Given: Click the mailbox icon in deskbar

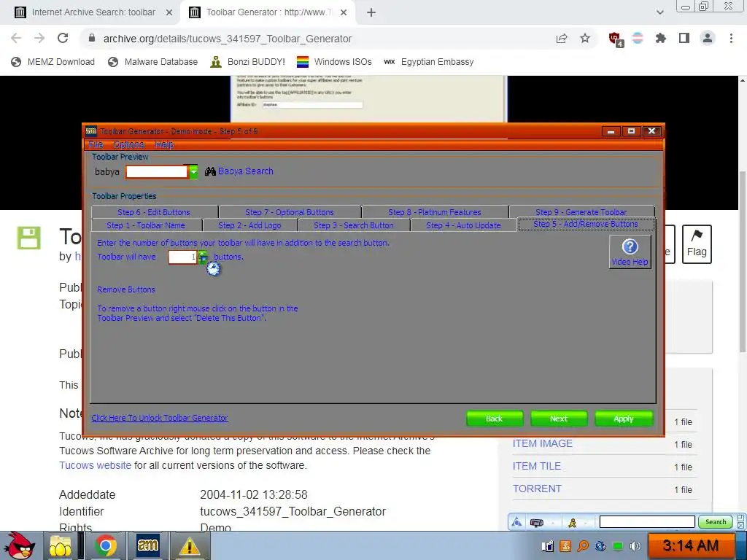Looking at the screenshot, I should pos(537,522).
